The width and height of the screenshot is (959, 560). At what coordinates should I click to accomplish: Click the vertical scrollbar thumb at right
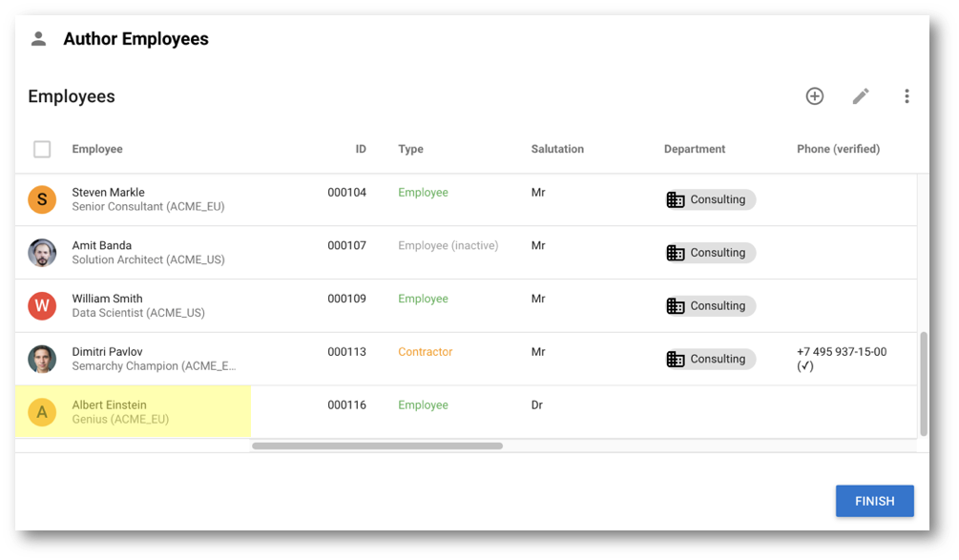(x=924, y=384)
